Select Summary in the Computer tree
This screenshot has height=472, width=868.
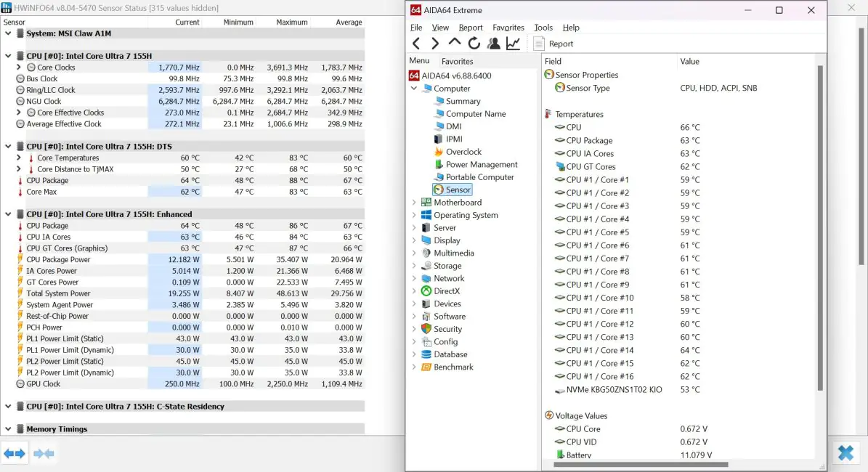(x=463, y=101)
